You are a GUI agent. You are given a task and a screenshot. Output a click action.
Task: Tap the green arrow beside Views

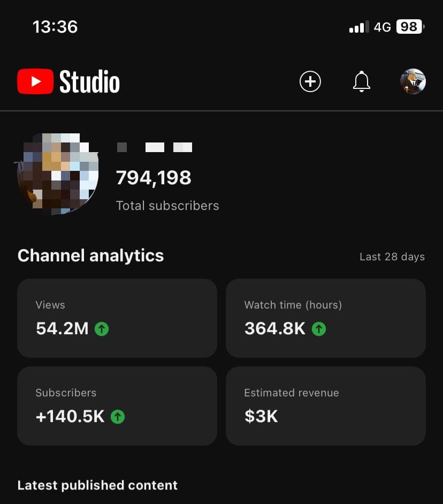(101, 328)
